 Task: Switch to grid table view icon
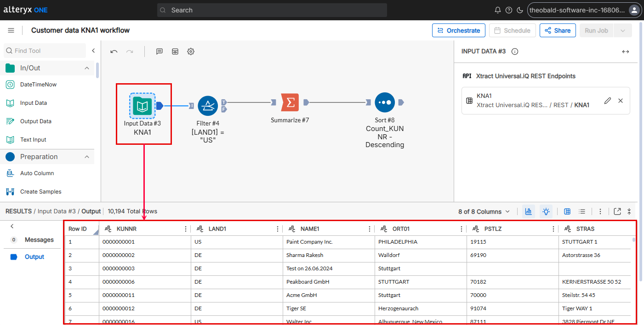coord(567,211)
